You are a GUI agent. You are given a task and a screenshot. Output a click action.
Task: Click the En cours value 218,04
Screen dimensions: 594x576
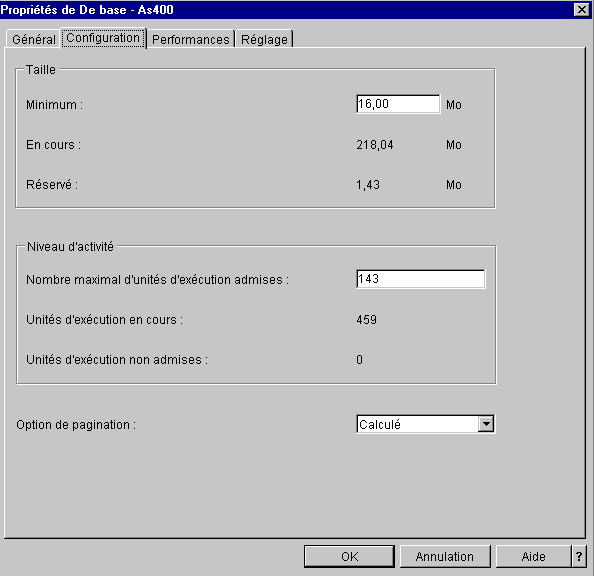(375, 145)
